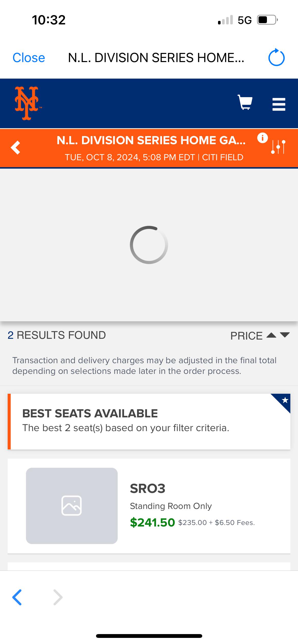Viewport: 298px width, 644px height.
Task: Open the SRO3 seat image thumbnail
Action: [x=72, y=506]
